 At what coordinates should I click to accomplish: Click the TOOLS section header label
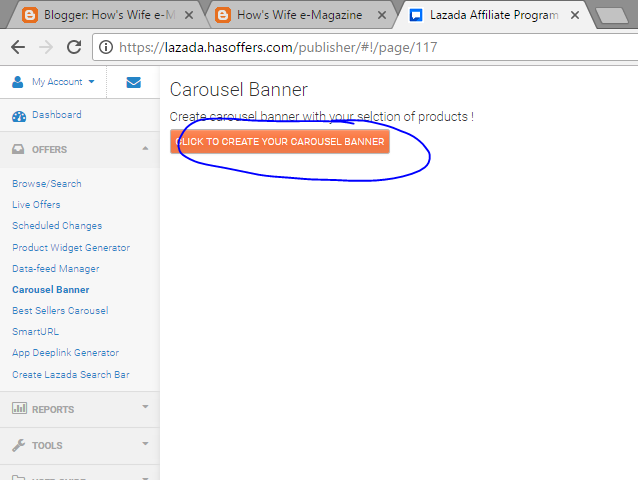pos(47,446)
